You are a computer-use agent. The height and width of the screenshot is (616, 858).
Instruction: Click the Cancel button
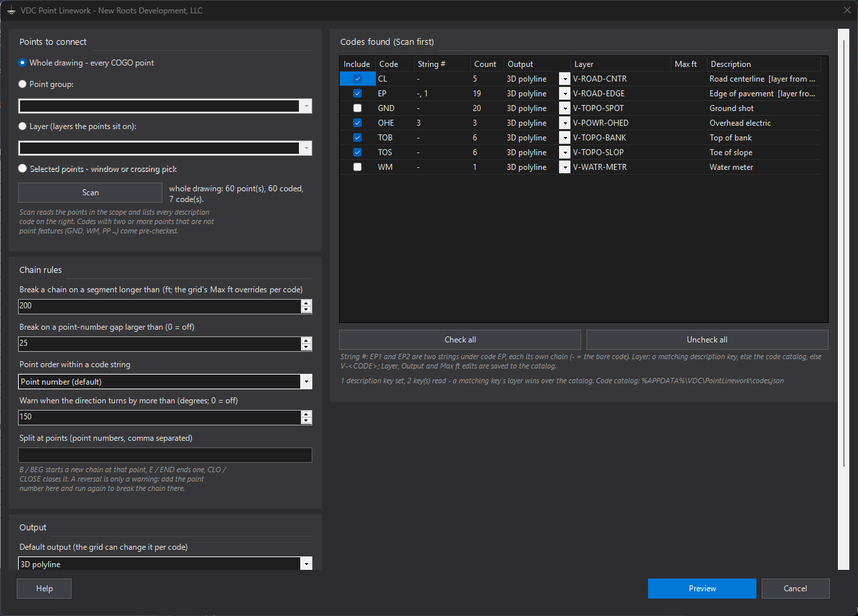pyautogui.click(x=795, y=589)
